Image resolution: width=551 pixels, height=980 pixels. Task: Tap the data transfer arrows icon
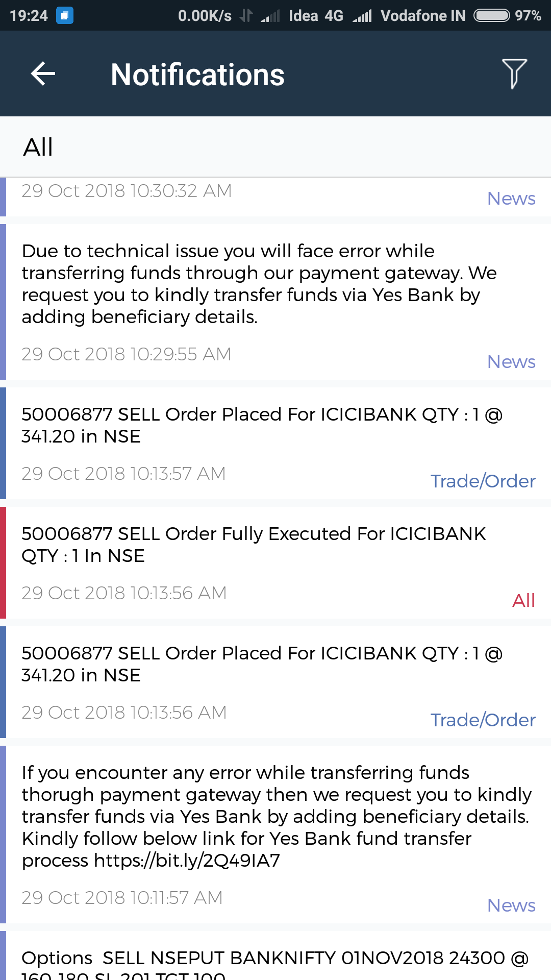click(x=246, y=15)
